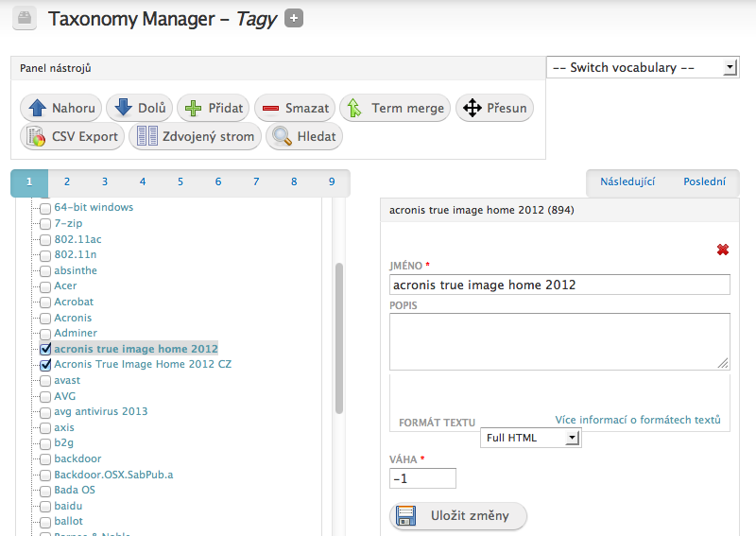Open the Acronis term link

[73, 318]
